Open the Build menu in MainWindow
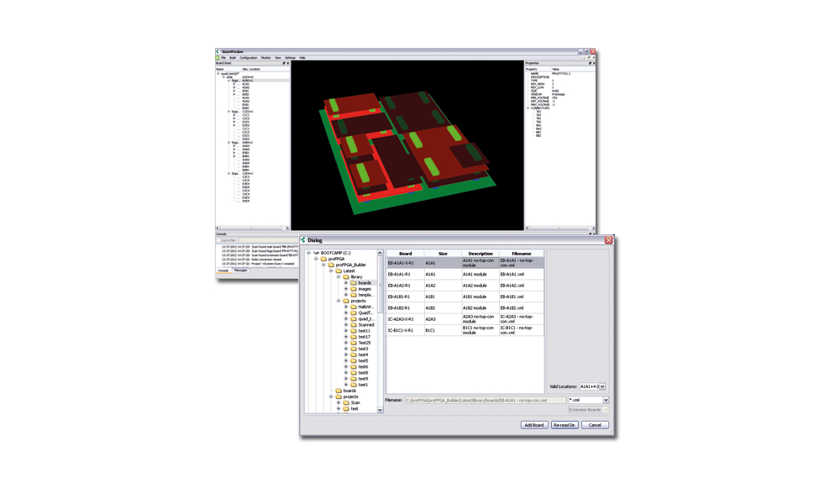The image size is (840, 504). [x=233, y=57]
